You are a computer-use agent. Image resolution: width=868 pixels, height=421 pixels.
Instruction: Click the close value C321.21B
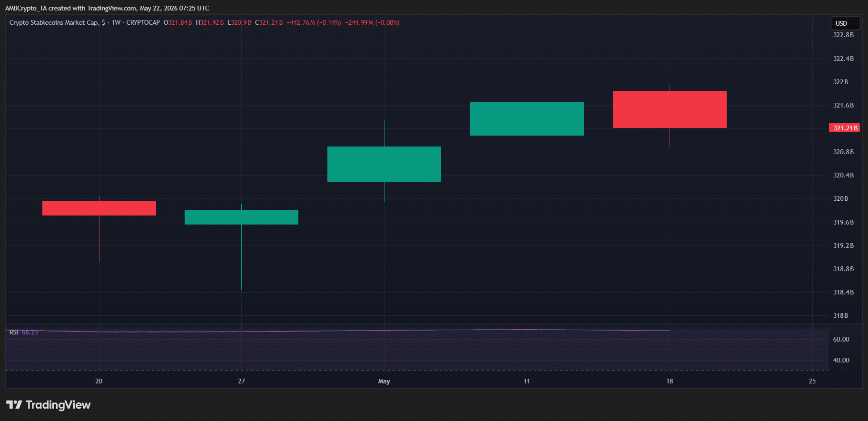pyautogui.click(x=269, y=22)
